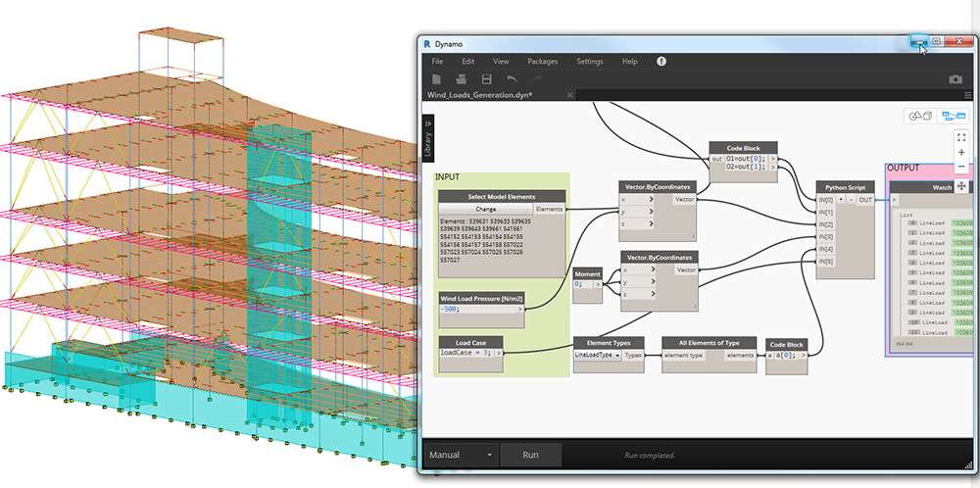The image size is (980, 488).
Task: Click the Run completed status text
Action: [650, 455]
